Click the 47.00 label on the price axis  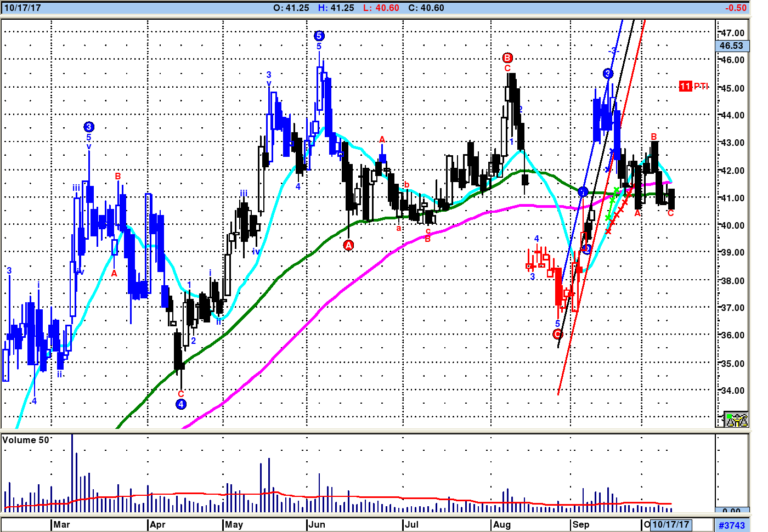[733, 33]
